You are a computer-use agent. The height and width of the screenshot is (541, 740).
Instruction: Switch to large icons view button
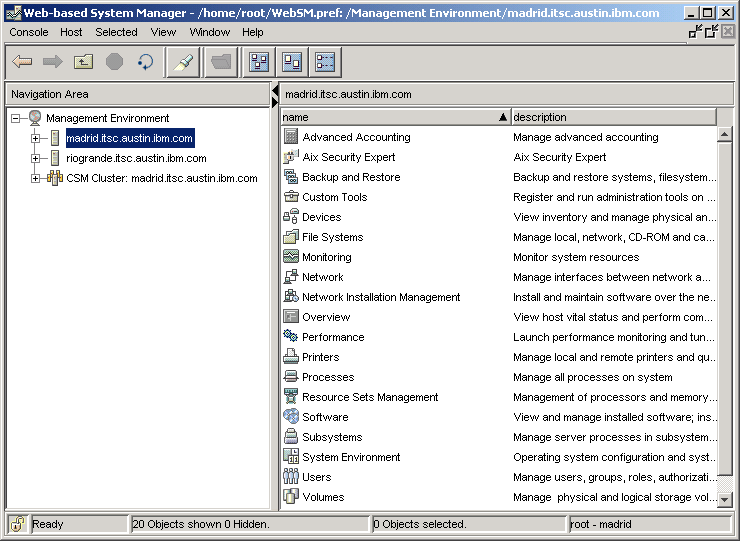pos(259,62)
